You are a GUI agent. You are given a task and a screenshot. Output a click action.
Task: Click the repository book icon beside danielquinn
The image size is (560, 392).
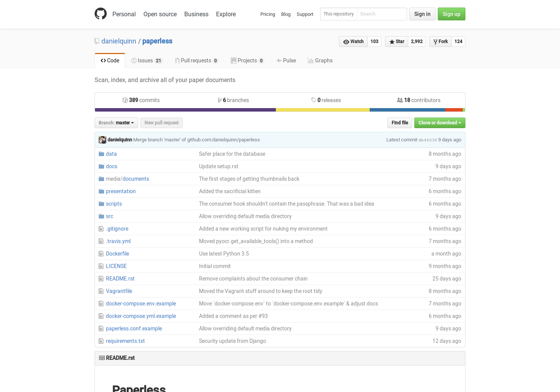pos(97,41)
